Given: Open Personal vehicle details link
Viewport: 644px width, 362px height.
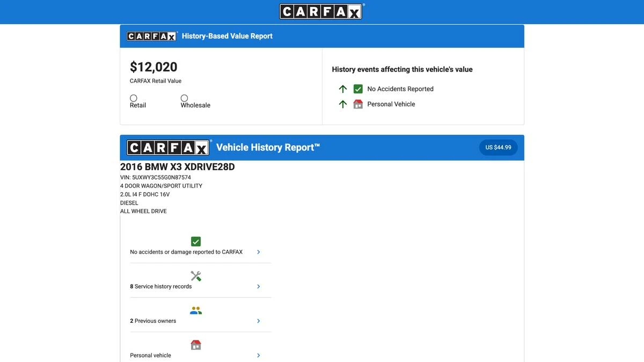Looking at the screenshot, I should pos(151,355).
